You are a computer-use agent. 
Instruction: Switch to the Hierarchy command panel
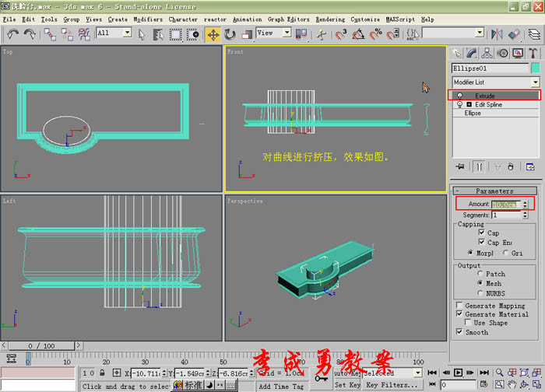(x=487, y=53)
